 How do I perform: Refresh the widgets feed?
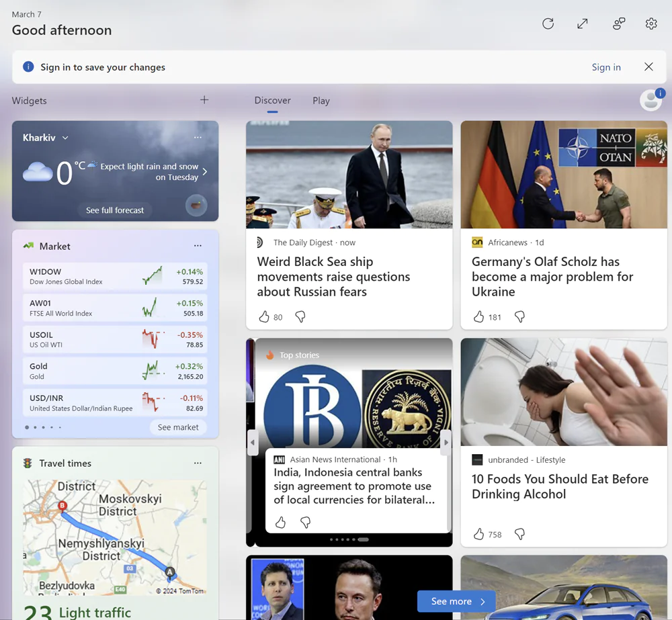[x=548, y=24]
